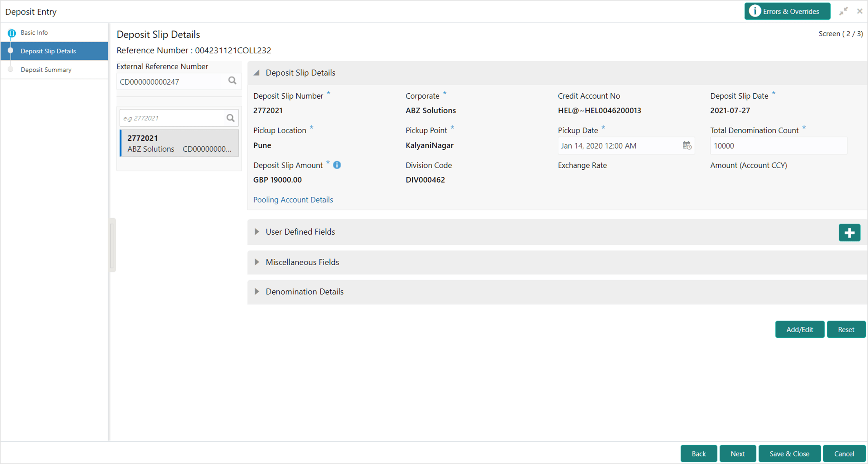Click Save & Close
This screenshot has width=868, height=464.
(x=789, y=454)
